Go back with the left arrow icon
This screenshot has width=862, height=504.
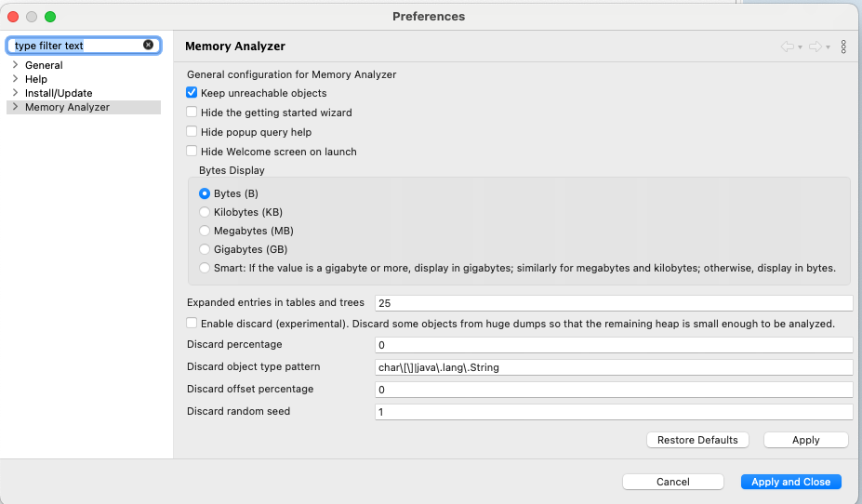coord(788,46)
